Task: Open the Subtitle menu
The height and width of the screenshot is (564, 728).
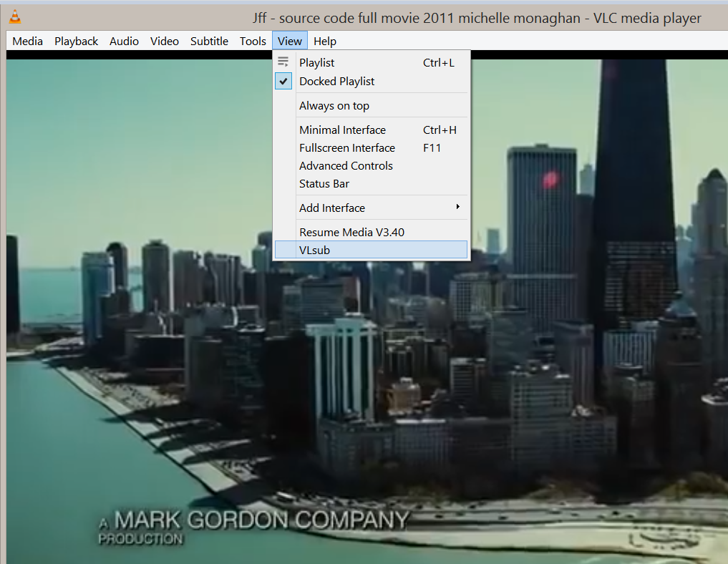Action: (x=209, y=41)
